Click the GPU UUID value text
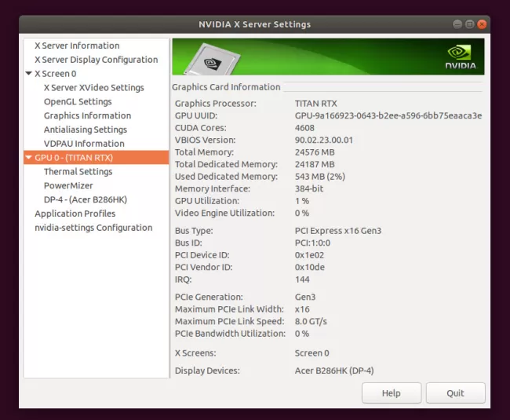This screenshot has height=420, width=510. tap(388, 116)
